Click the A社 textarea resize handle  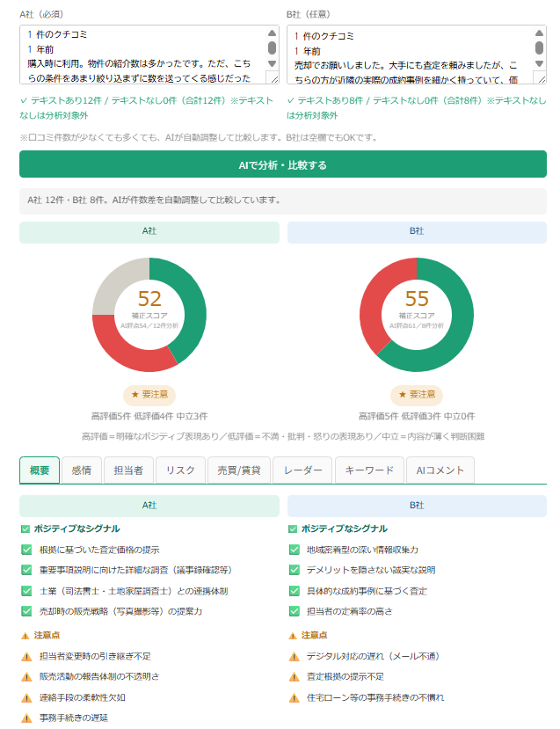(273, 78)
